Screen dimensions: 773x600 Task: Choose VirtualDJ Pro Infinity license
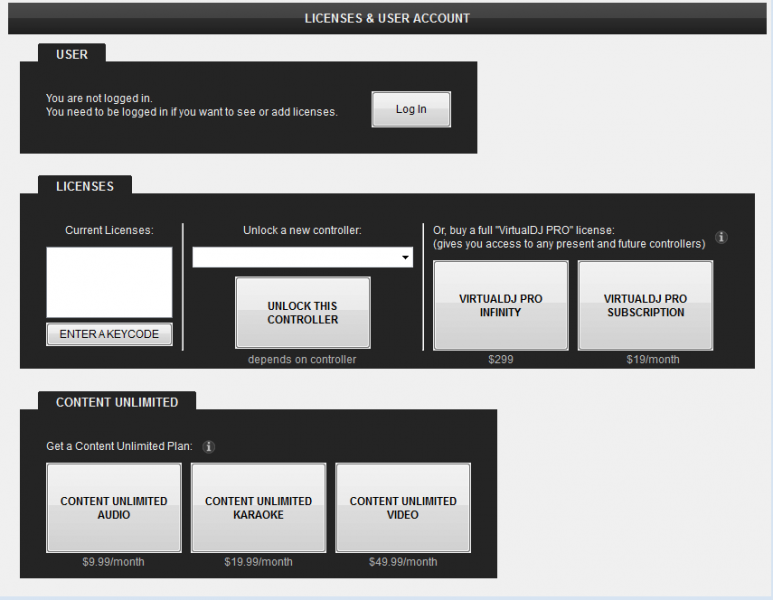[x=500, y=306]
